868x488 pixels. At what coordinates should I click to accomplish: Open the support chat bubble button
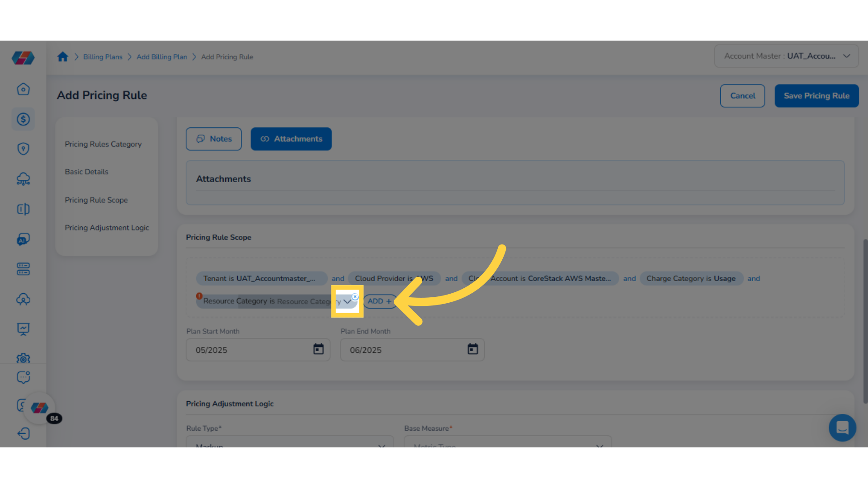tap(842, 427)
